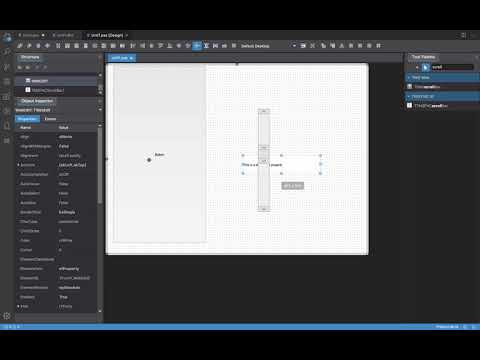This screenshot has height=360, width=480.
Task: Switch to the unit1.pas [Design] editor tab
Action: (x=107, y=35)
